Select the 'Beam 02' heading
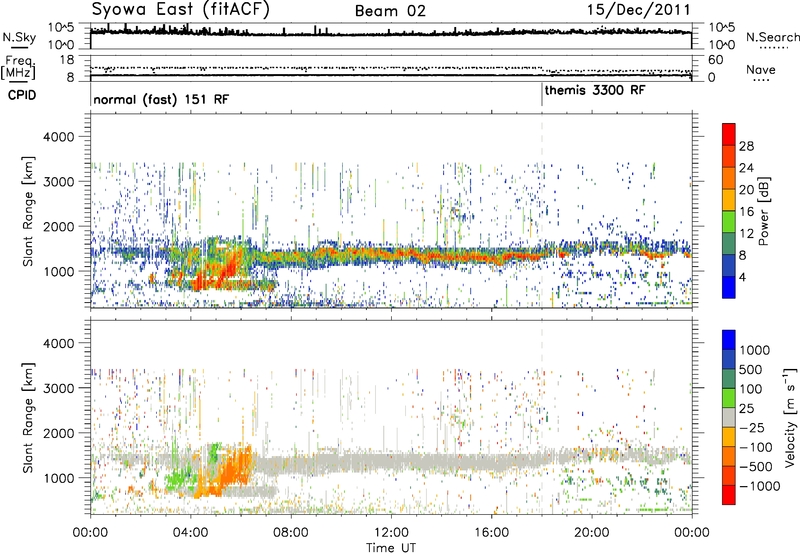This screenshot has height=554, width=800. coord(390,11)
